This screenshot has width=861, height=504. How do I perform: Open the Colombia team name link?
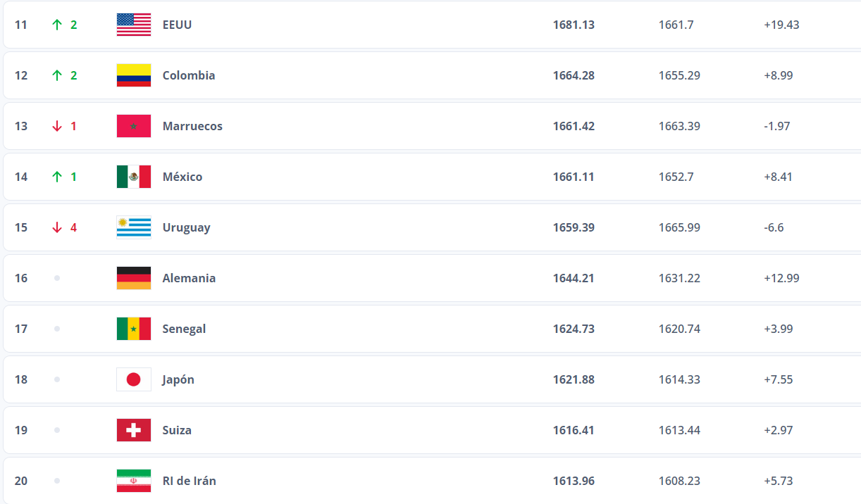click(189, 75)
